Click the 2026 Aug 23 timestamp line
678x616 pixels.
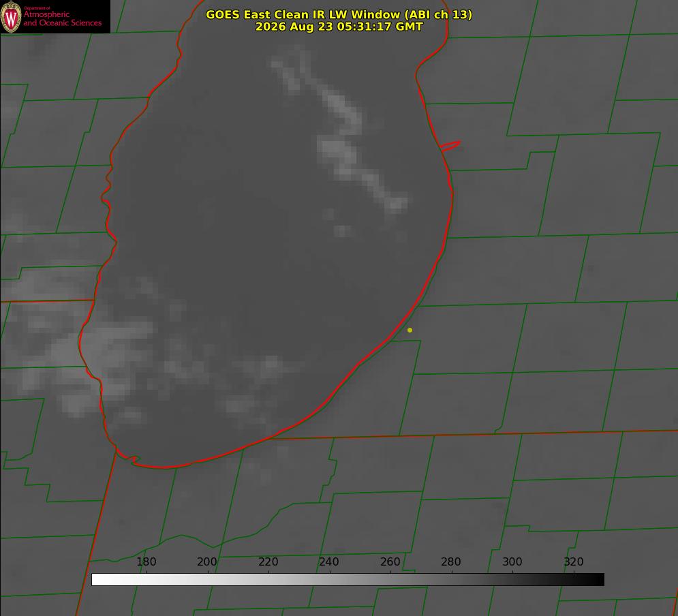(x=339, y=27)
